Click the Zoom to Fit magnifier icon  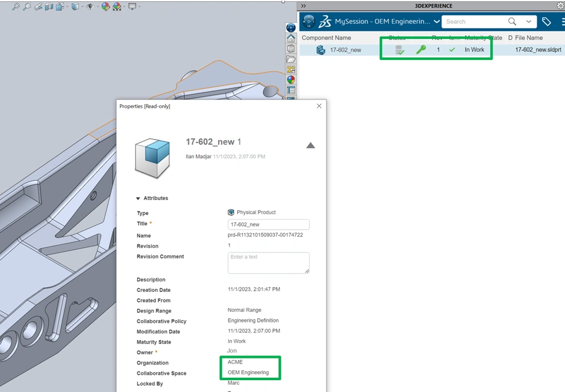(16, 6)
